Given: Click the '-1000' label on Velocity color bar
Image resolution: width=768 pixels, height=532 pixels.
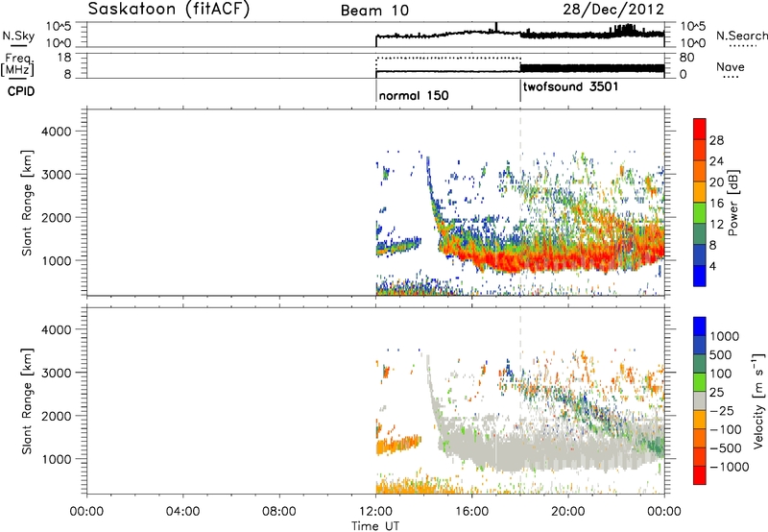Looking at the screenshot, I should point(729,467).
